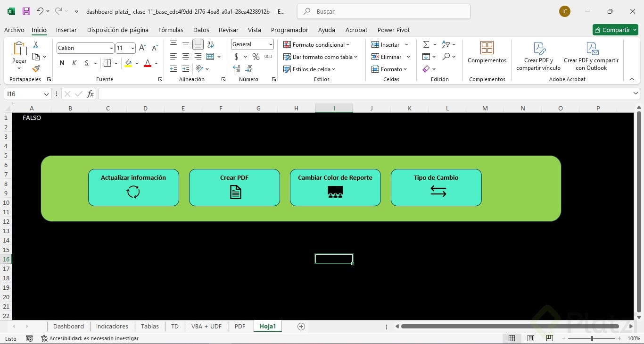644x344 pixels.
Task: Click the Copy icon in Portapapeles
Action: (36, 57)
